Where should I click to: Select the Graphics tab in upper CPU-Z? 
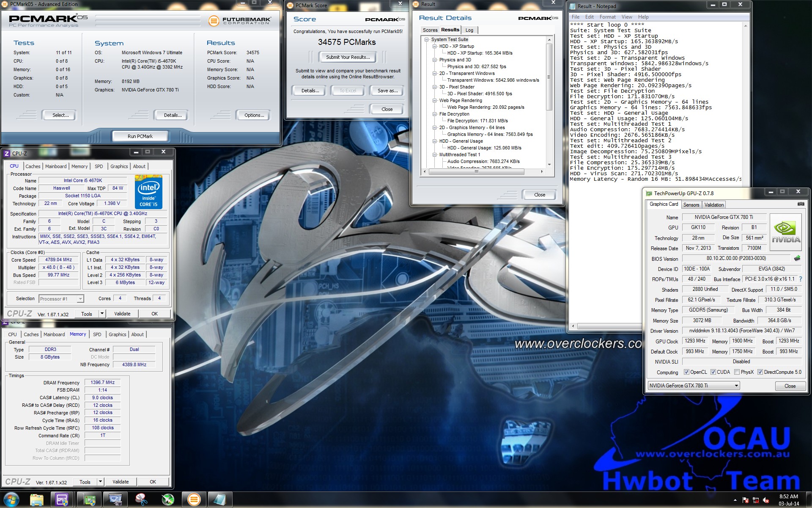(x=119, y=166)
